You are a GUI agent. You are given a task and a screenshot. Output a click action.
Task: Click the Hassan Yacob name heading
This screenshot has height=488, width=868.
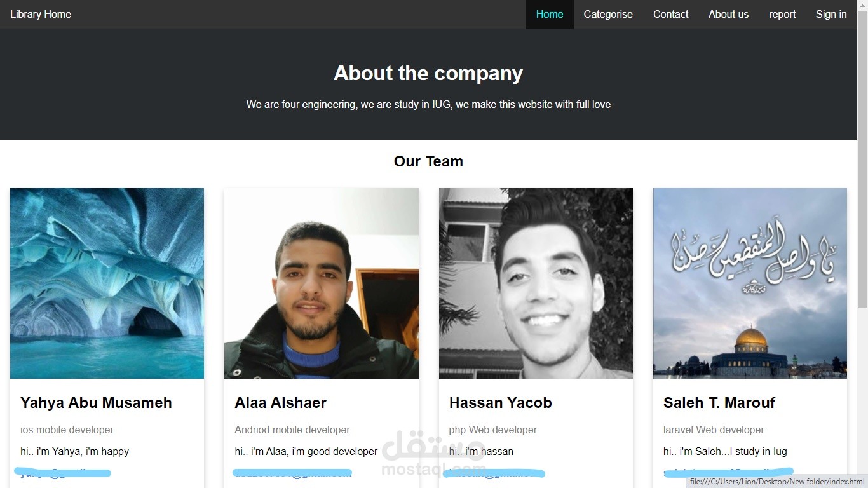[x=500, y=403]
